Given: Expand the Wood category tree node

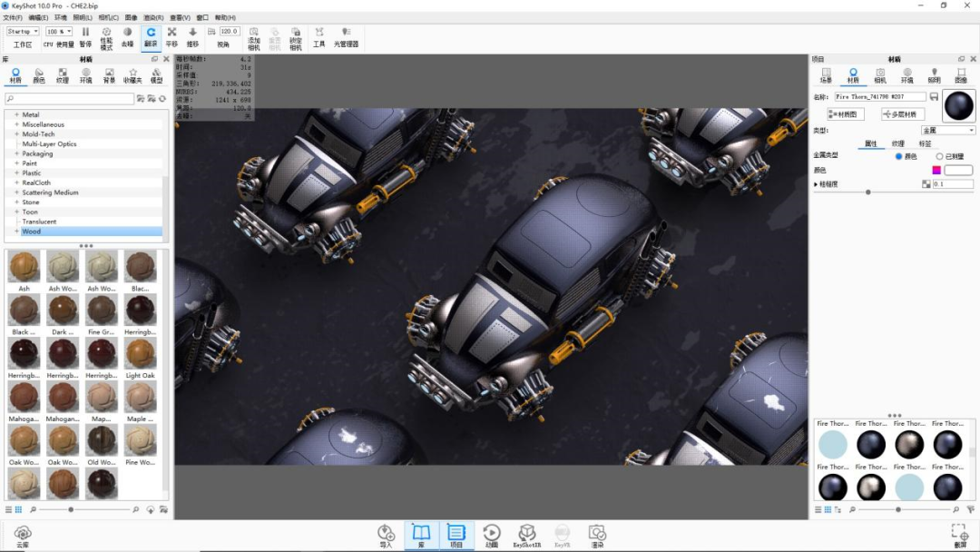Looking at the screenshot, I should pyautogui.click(x=17, y=232).
